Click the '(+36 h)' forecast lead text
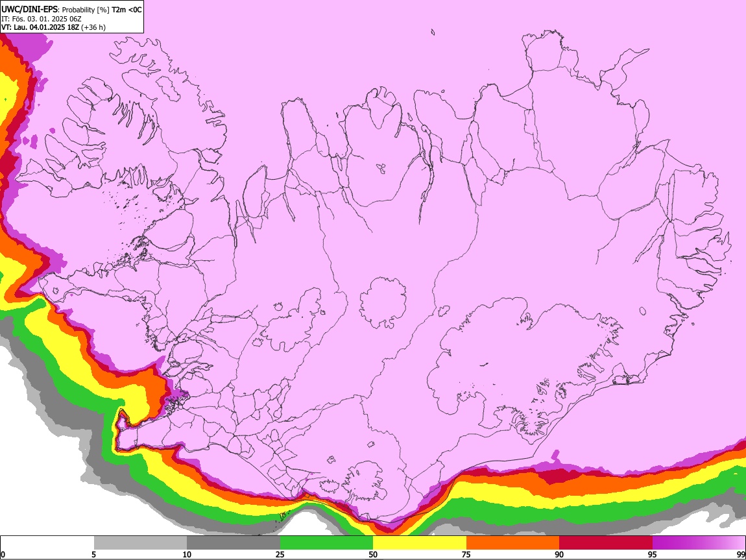The image size is (746, 560). pyautogui.click(x=93, y=27)
